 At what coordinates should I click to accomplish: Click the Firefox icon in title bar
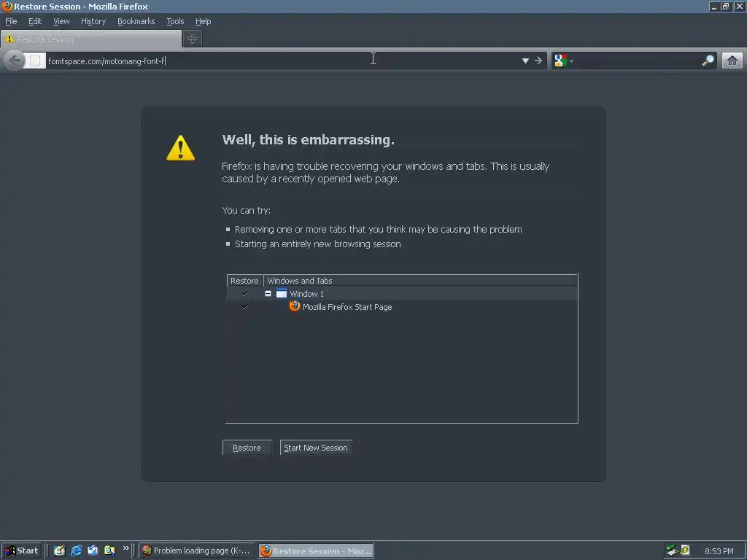click(7, 6)
